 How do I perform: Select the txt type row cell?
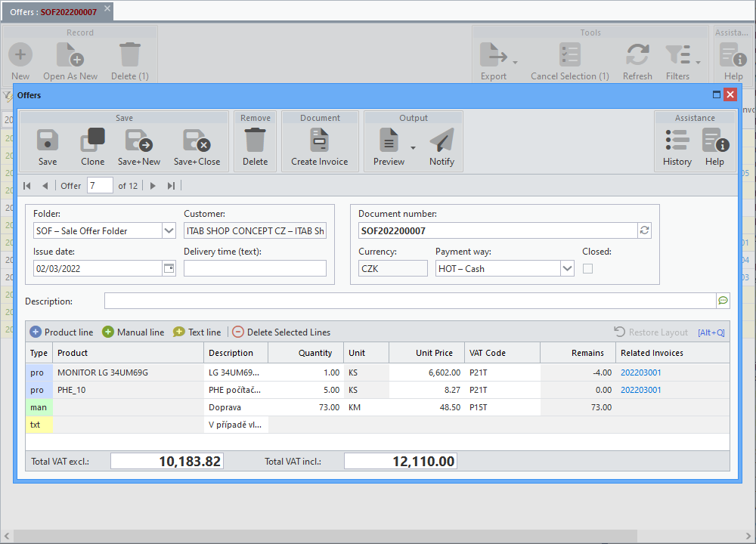(39, 425)
